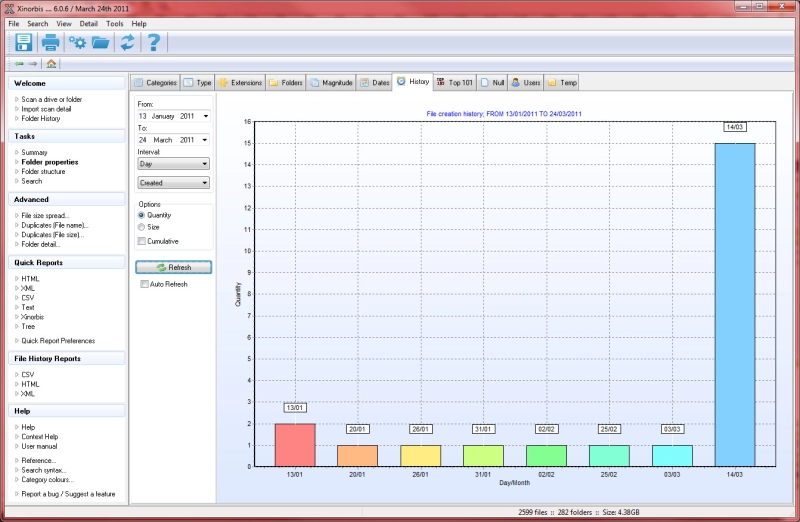
Task: Open Folder structure task
Action: 43,171
